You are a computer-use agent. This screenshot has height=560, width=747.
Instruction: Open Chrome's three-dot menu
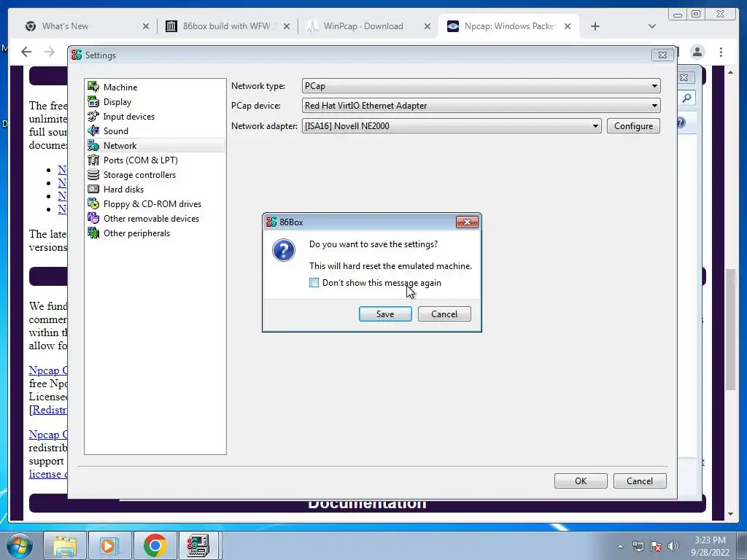click(721, 52)
